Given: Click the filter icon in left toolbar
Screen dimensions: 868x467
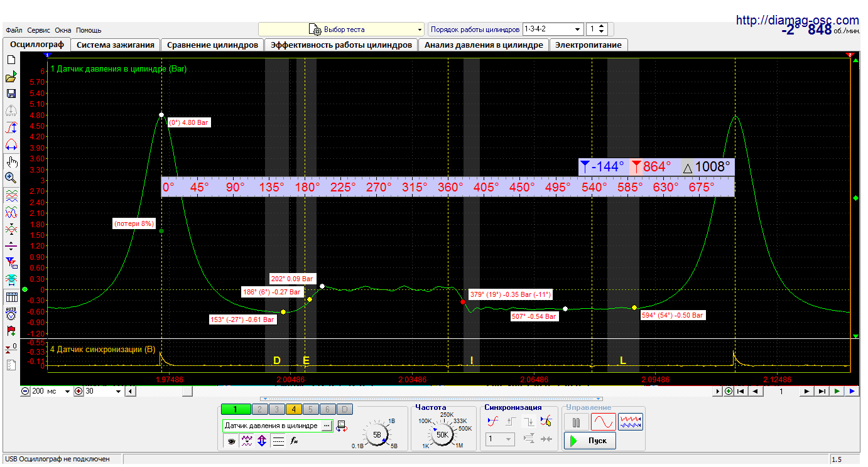Looking at the screenshot, I should tap(11, 262).
